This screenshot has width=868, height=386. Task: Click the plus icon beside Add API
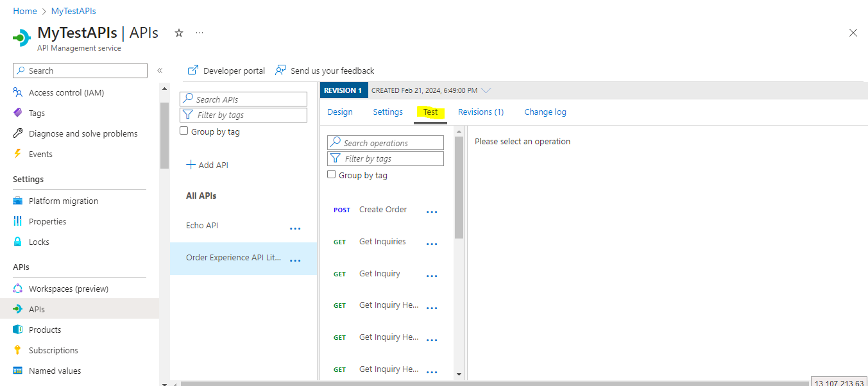pyautogui.click(x=191, y=165)
